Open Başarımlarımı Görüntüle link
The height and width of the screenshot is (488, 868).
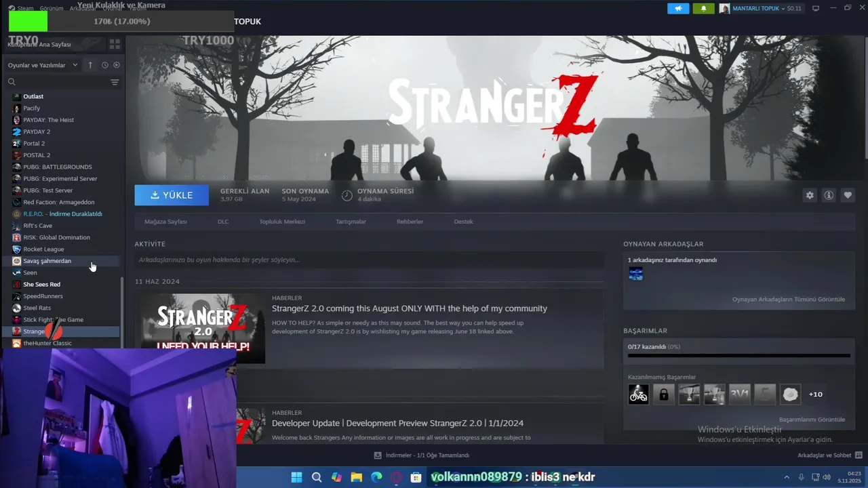tap(812, 420)
